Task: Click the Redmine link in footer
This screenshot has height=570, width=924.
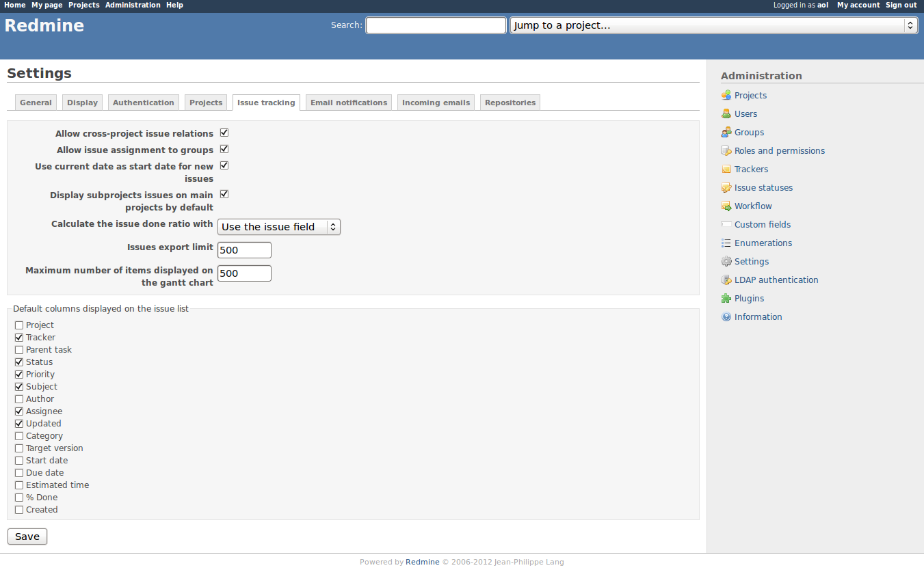Action: 423,562
